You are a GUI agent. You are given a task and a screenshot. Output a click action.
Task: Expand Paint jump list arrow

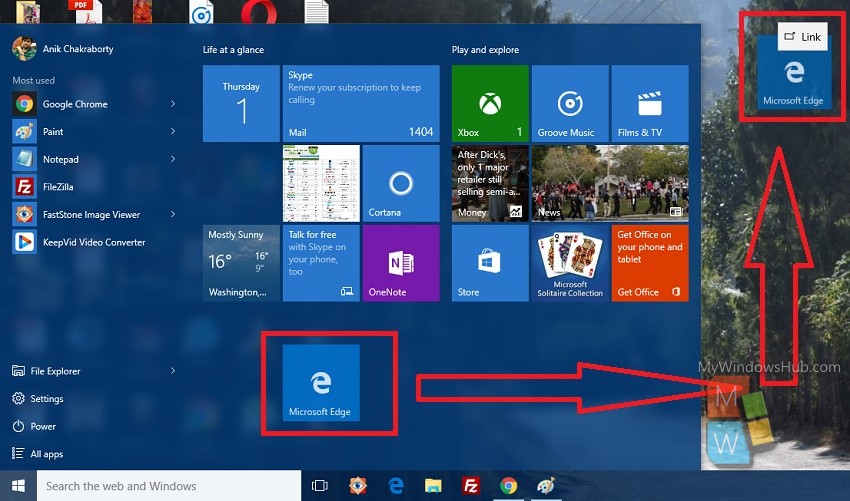click(173, 131)
